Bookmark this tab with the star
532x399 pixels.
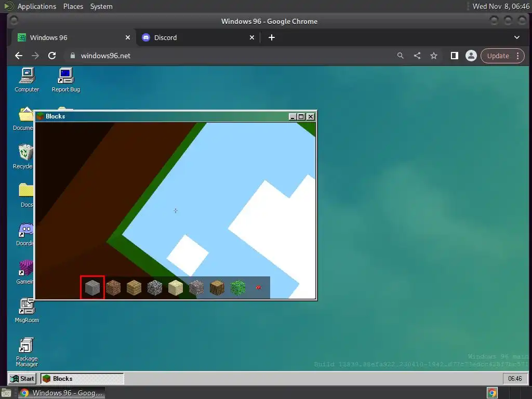[434, 56]
